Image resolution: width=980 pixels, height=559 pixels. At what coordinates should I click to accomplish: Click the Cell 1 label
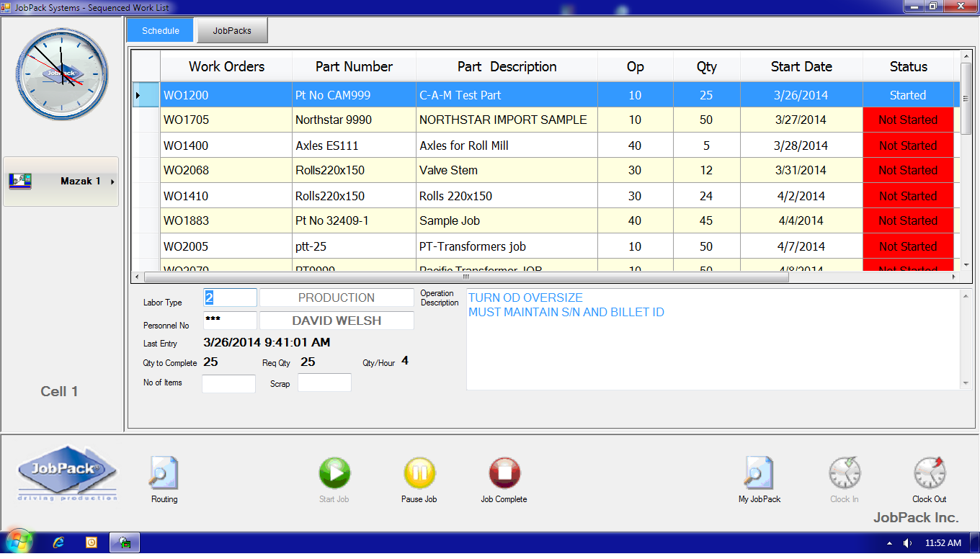click(x=59, y=391)
